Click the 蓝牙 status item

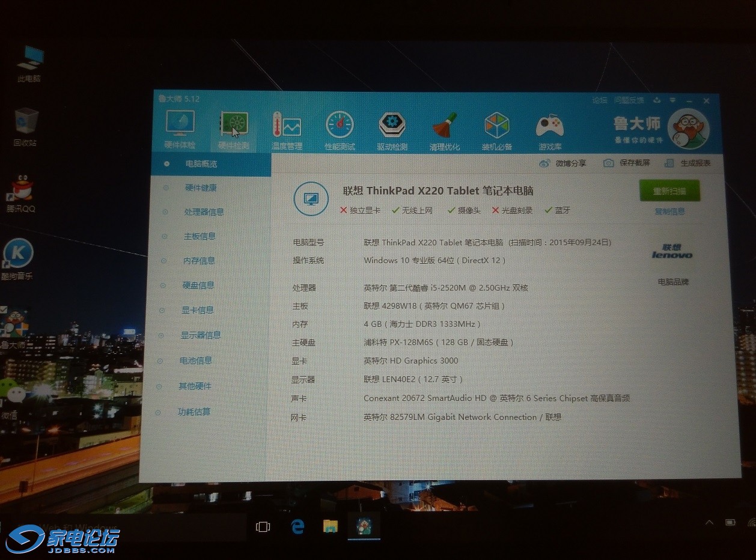point(558,210)
